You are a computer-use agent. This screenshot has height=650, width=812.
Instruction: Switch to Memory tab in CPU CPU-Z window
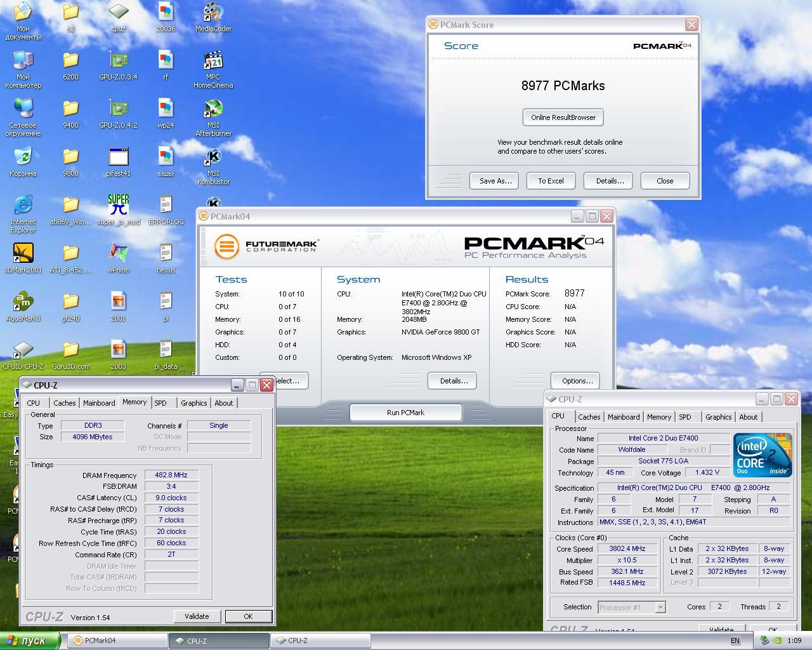659,417
